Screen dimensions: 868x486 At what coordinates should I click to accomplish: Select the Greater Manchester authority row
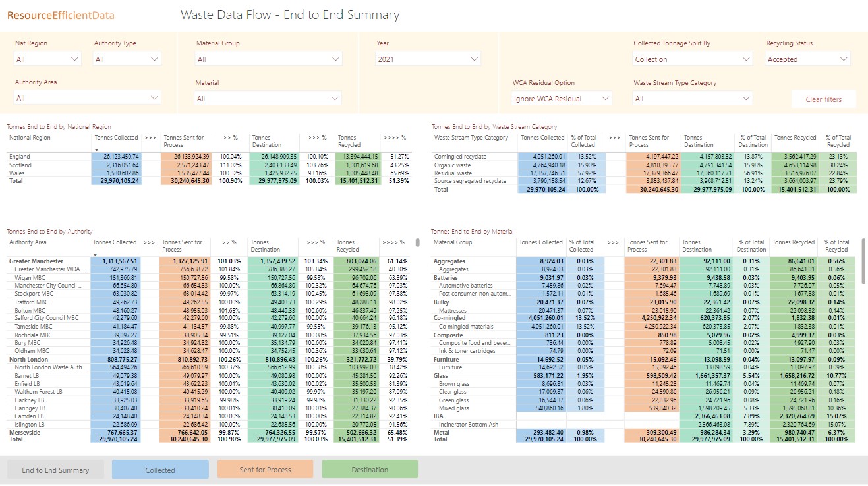pos(37,261)
